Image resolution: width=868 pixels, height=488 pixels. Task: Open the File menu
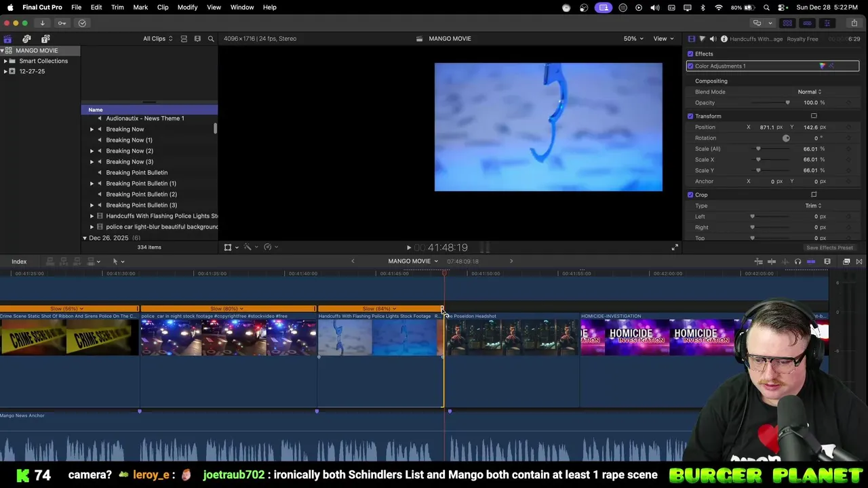click(x=76, y=7)
